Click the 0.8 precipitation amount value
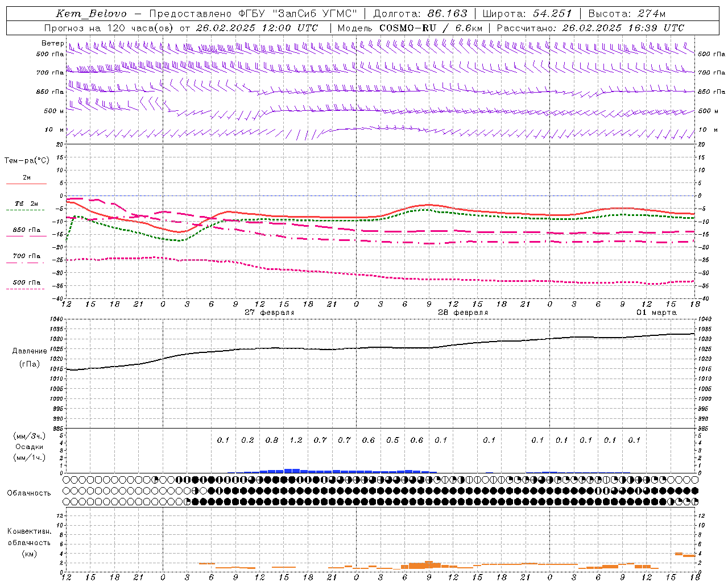Viewport: 728px width, 582px height. (272, 440)
